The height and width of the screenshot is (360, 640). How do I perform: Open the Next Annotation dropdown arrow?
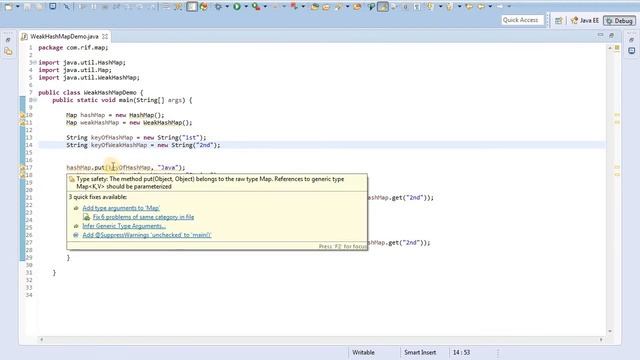(440, 7)
